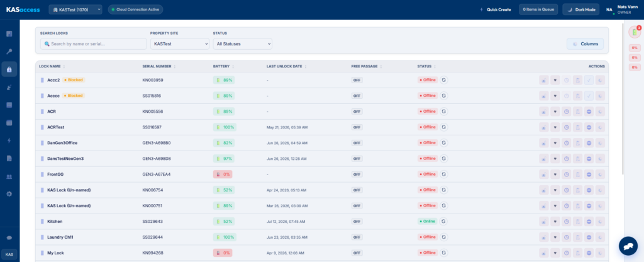Toggle free passage OFF for ACRTest

point(357,127)
